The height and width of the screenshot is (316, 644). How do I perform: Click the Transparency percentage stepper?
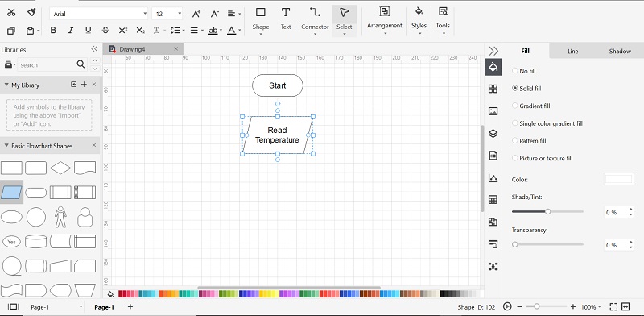tap(631, 245)
